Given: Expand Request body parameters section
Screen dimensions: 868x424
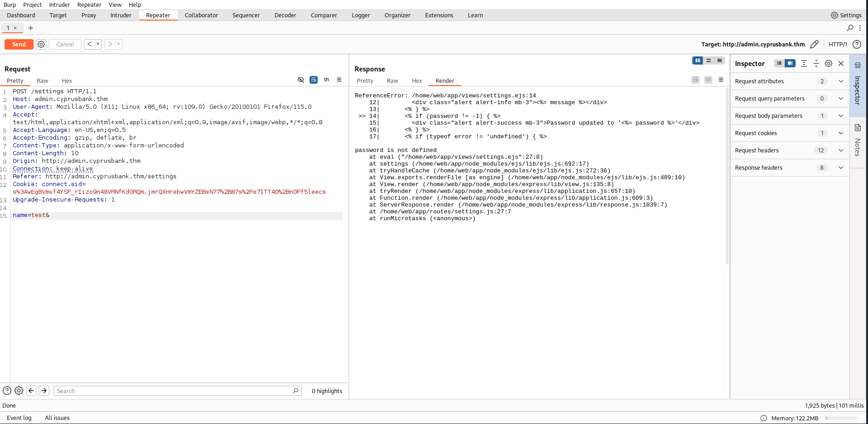Looking at the screenshot, I should click(x=790, y=116).
